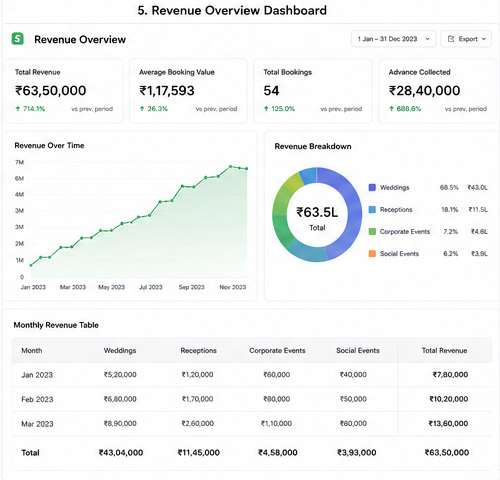Viewport: 500px width, 480px height.
Task: Click the ₹7,80,000 total revenue cell
Action: click(450, 375)
